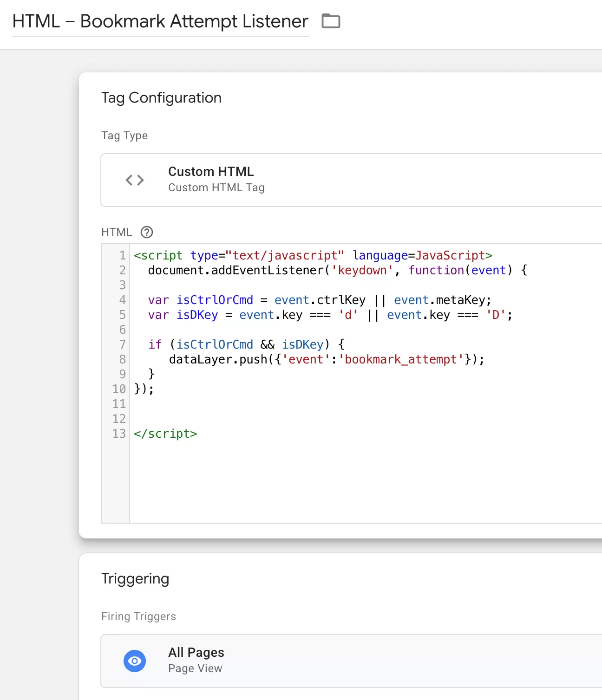Screen dimensions: 602x700
Task: Click the 'Tag Type' label
Action: 124,136
